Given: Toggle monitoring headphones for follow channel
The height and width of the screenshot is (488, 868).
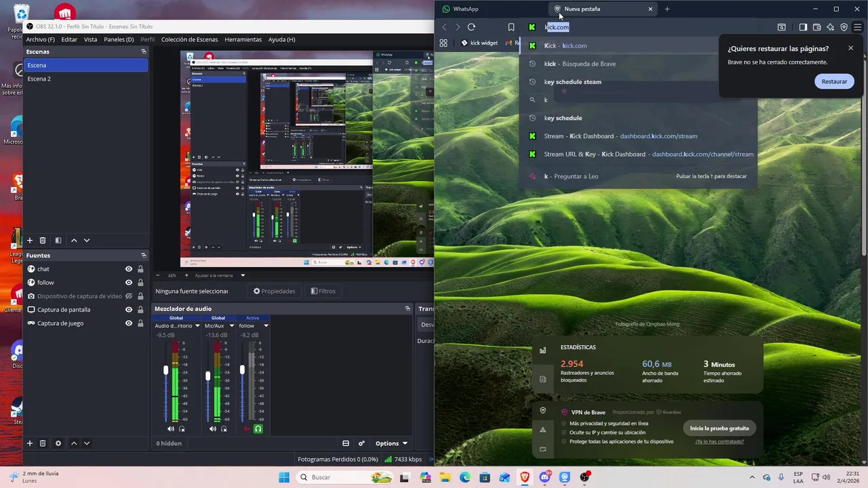Looking at the screenshot, I should tap(258, 428).
